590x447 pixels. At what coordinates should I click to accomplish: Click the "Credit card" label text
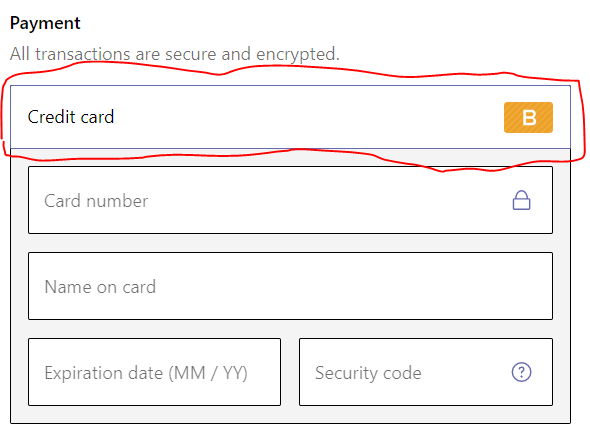(71, 117)
